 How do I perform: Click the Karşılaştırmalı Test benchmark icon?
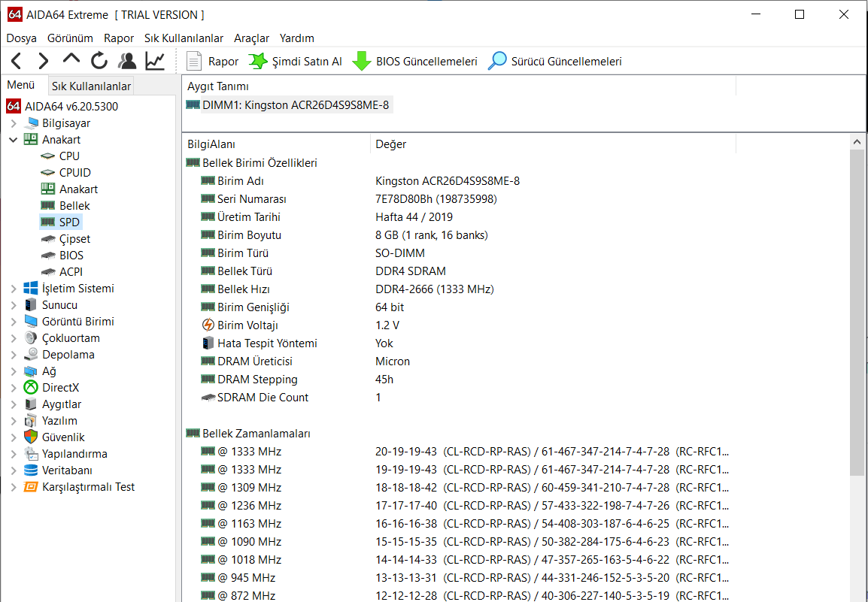(31, 487)
